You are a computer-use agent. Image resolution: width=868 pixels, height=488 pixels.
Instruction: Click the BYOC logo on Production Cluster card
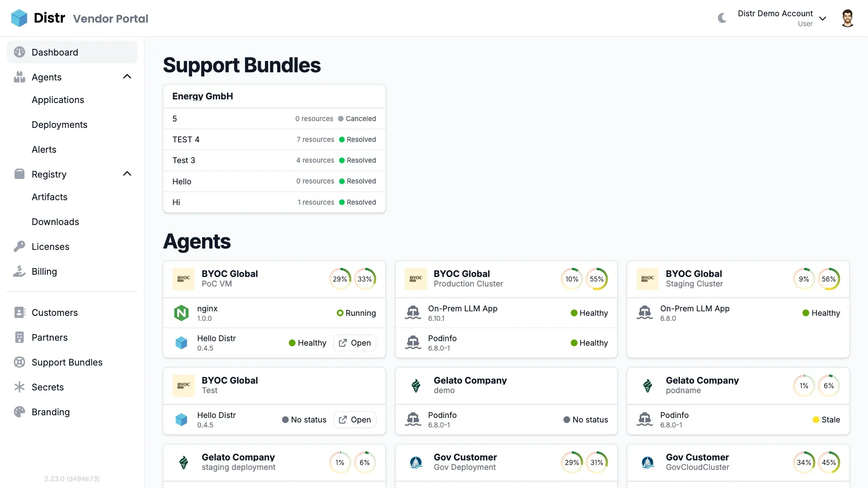416,279
